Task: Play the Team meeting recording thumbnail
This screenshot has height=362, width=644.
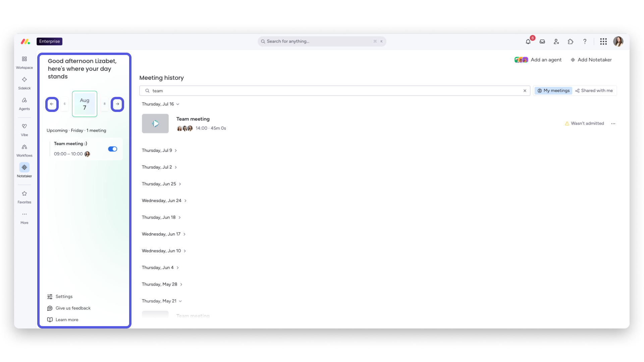Action: click(x=155, y=124)
